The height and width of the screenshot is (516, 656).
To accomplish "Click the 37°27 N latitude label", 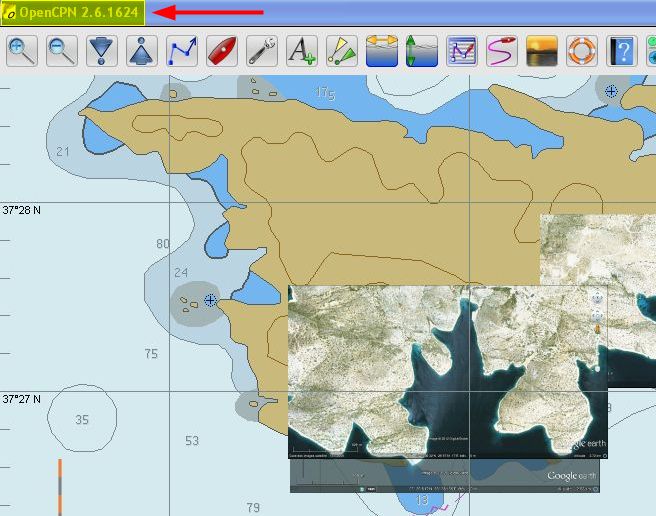I will [22, 399].
